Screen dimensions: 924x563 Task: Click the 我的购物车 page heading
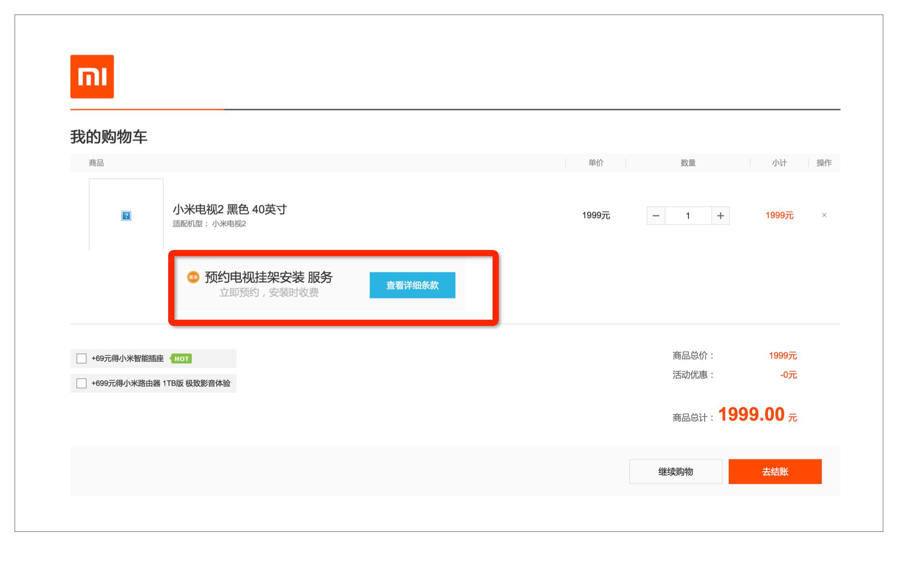click(108, 137)
